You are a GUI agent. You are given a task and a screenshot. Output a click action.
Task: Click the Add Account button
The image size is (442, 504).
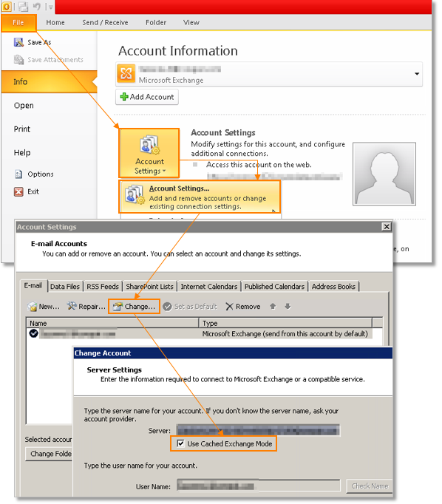coord(147,97)
